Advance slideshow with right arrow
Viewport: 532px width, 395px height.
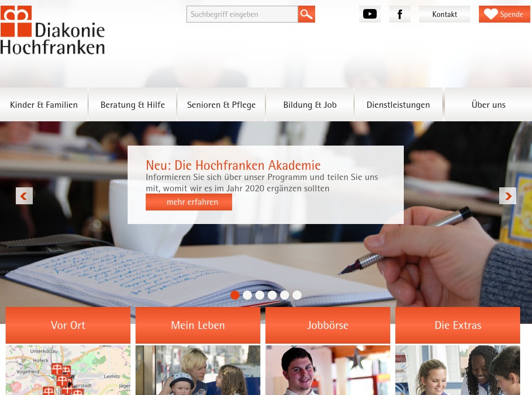click(x=508, y=196)
